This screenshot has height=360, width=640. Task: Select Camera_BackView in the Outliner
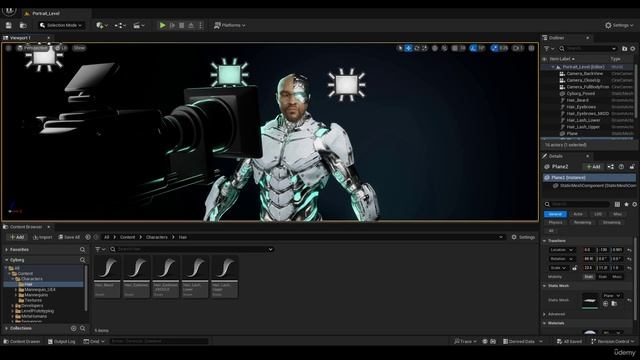pyautogui.click(x=585, y=73)
